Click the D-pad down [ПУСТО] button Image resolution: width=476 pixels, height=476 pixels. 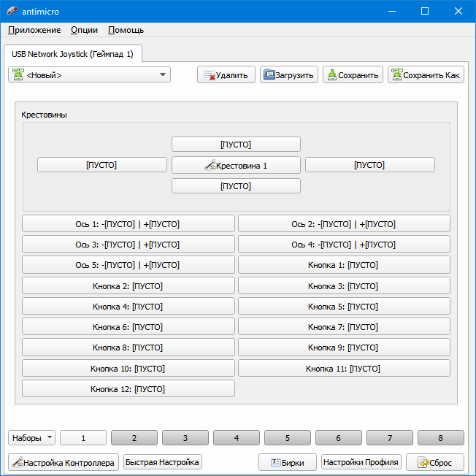[236, 185]
